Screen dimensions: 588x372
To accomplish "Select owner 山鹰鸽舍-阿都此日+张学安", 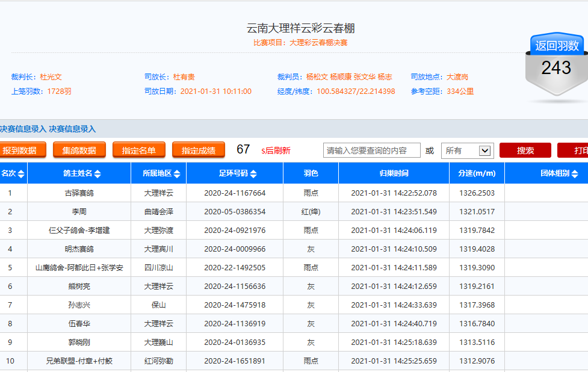I will [x=79, y=268].
